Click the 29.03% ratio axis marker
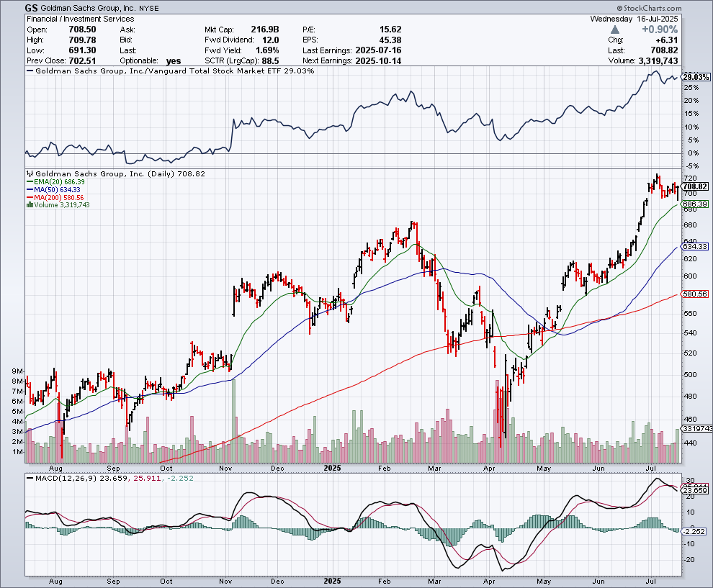Image resolution: width=713 pixels, height=588 pixels. [x=696, y=77]
